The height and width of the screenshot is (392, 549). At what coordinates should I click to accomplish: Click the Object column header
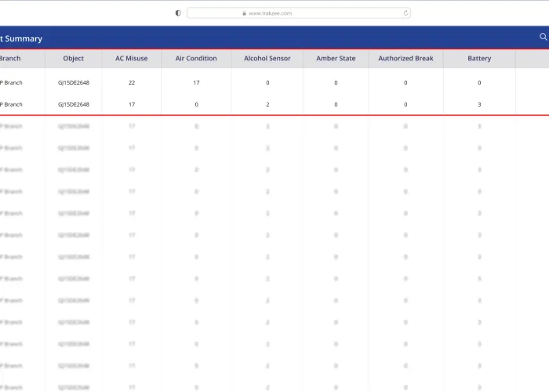pos(74,59)
